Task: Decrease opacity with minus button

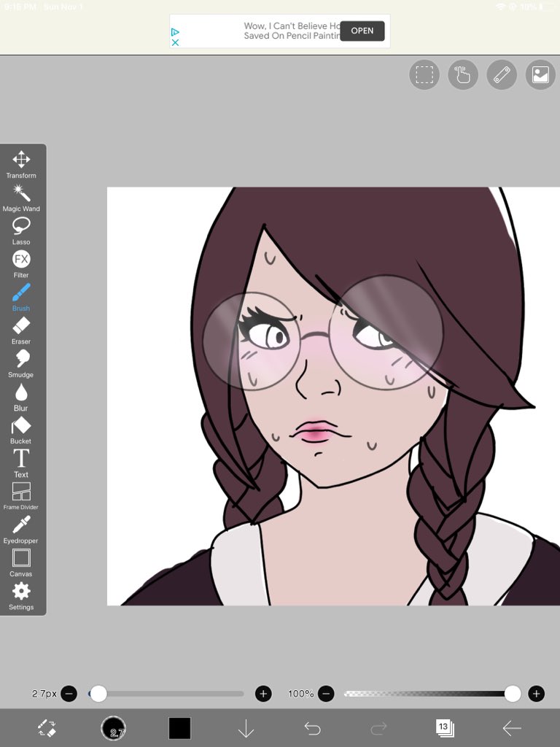Action: click(x=326, y=694)
